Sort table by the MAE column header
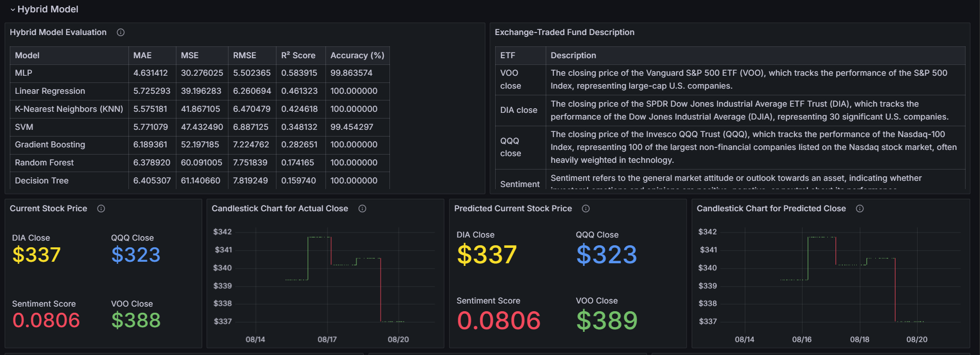980x355 pixels. point(142,56)
